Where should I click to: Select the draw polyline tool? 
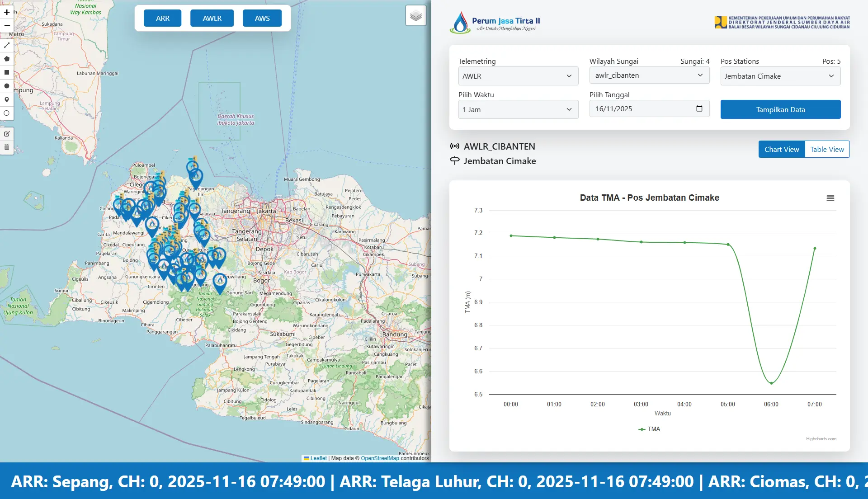pos(7,45)
